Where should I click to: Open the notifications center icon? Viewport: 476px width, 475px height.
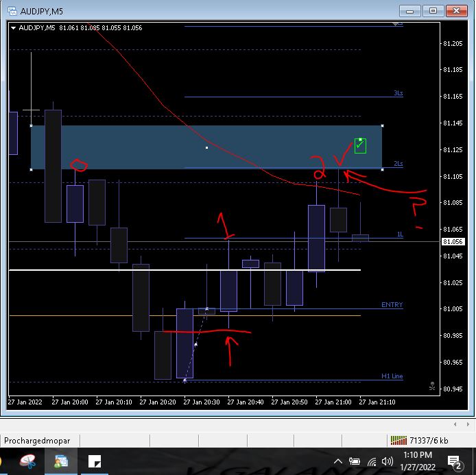point(455,462)
